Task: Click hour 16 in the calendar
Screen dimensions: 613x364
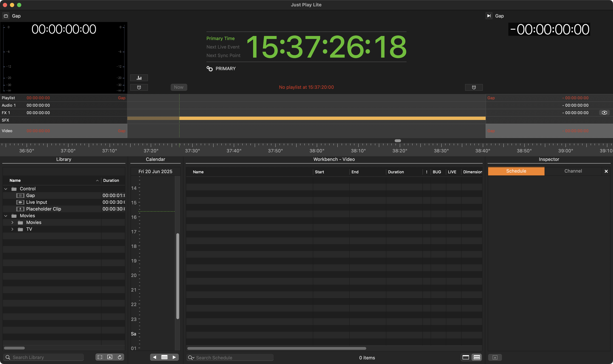Action: pos(134,217)
